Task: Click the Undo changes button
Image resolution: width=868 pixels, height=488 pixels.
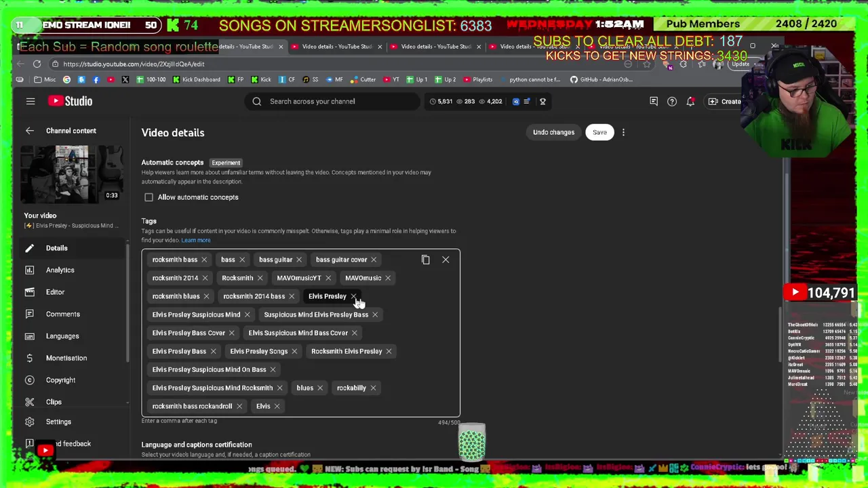Action: tap(553, 132)
